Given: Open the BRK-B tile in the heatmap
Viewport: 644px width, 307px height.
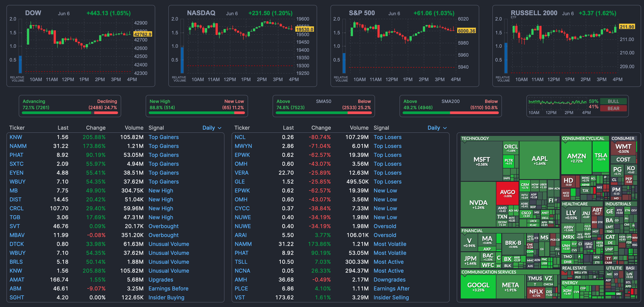Looking at the screenshot, I should 513,244.
